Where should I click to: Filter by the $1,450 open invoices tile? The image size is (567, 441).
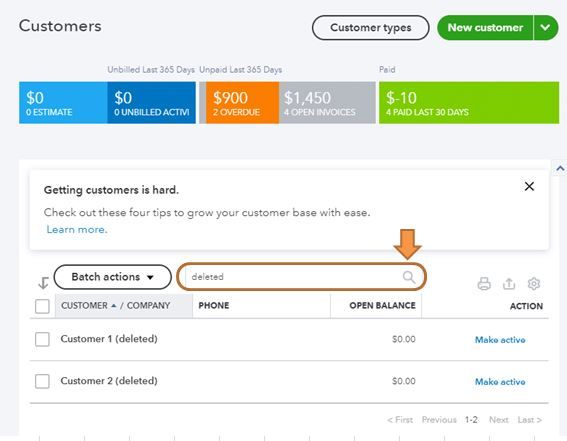pyautogui.click(x=327, y=103)
